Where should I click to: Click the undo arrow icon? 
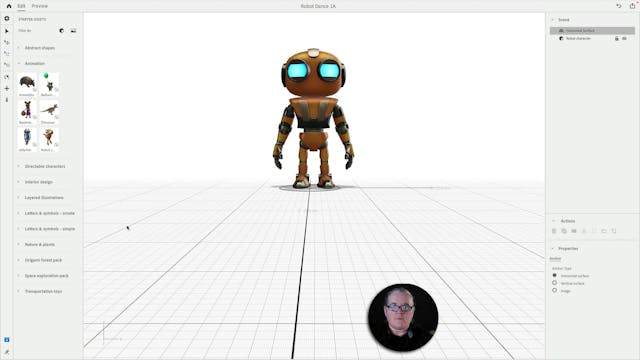(619, 6)
